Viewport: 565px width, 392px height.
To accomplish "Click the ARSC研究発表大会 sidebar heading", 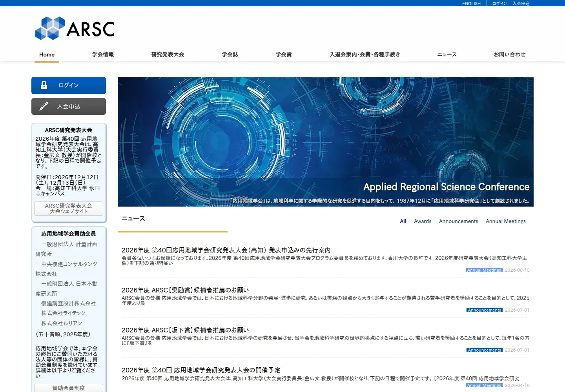I will click(x=69, y=130).
